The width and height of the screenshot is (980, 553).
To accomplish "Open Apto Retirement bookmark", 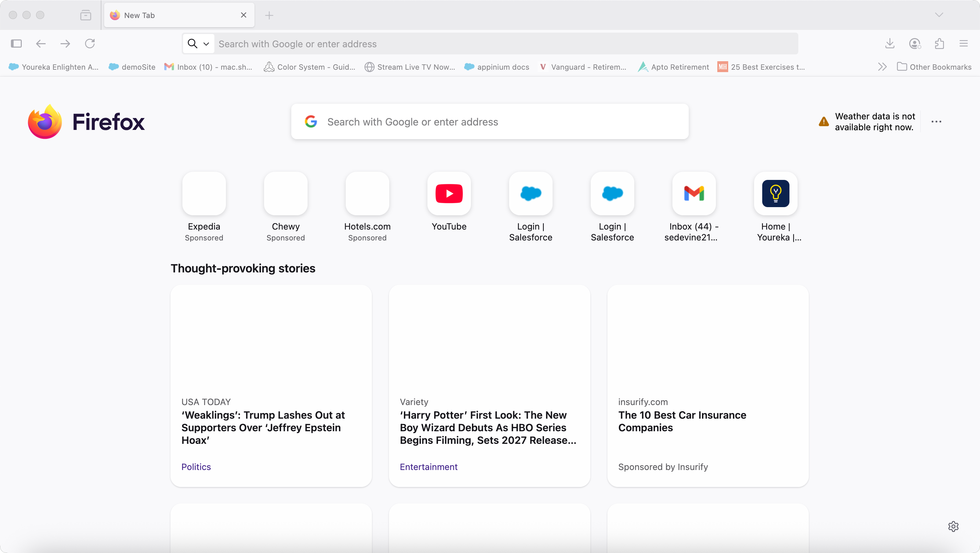I will (673, 67).
